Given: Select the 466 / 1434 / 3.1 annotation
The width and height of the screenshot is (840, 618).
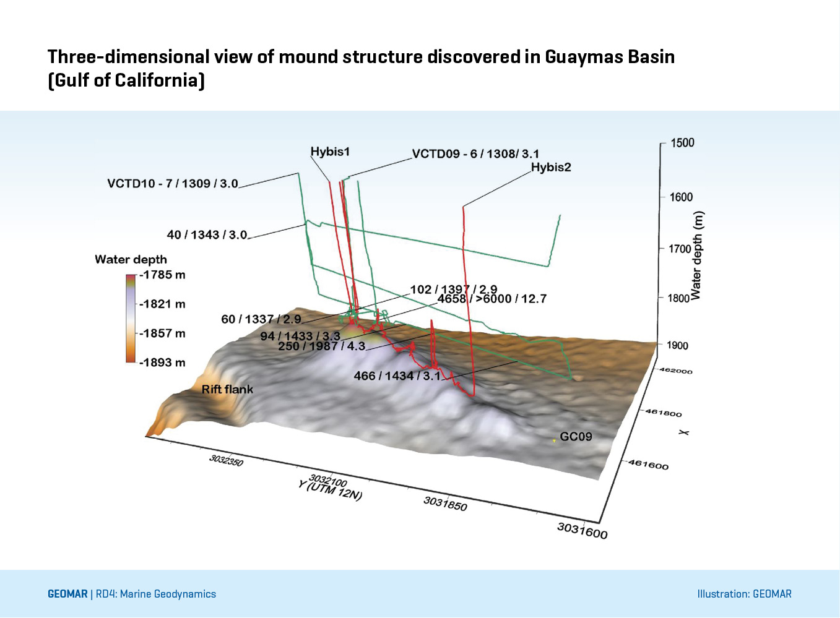Looking at the screenshot, I should tap(397, 376).
